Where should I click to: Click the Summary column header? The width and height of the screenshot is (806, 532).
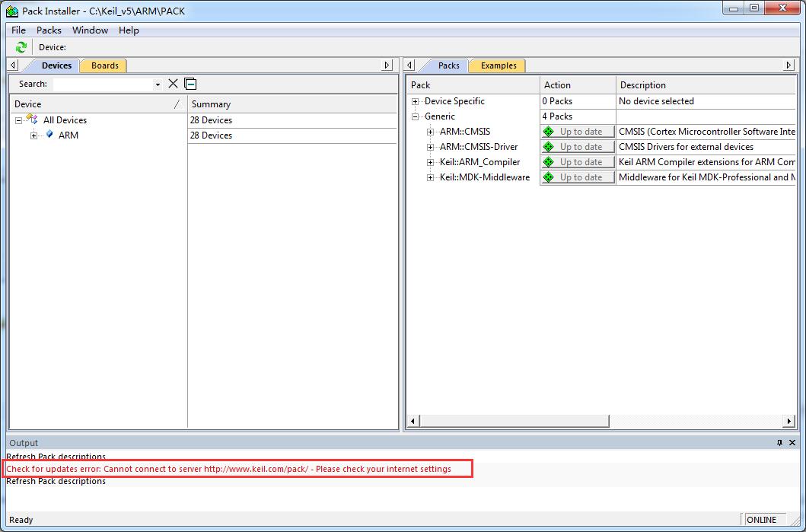coord(292,104)
